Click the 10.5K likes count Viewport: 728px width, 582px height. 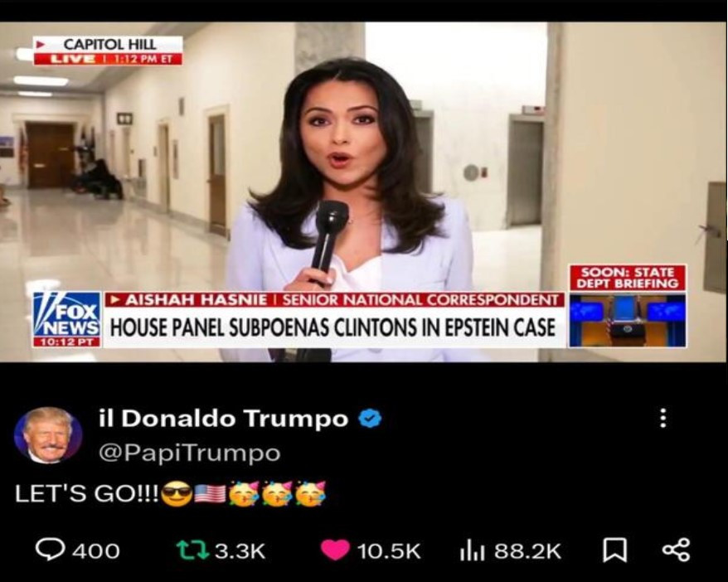pyautogui.click(x=389, y=550)
